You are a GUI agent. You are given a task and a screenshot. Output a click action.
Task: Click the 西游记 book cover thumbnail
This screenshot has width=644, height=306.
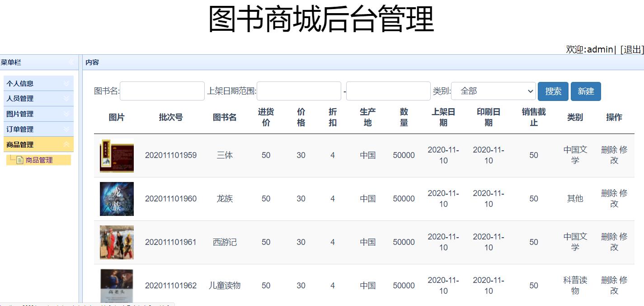[x=116, y=242]
